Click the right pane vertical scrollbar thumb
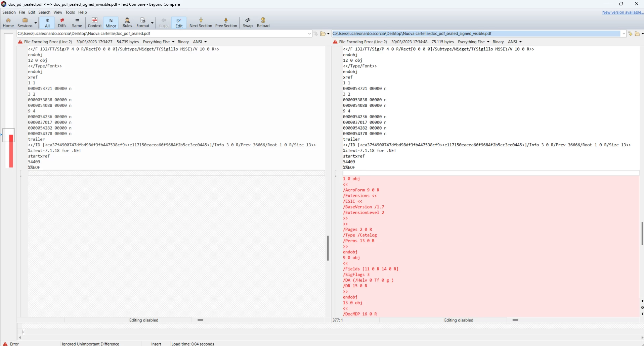This screenshot has width=644, height=346. pos(642,233)
